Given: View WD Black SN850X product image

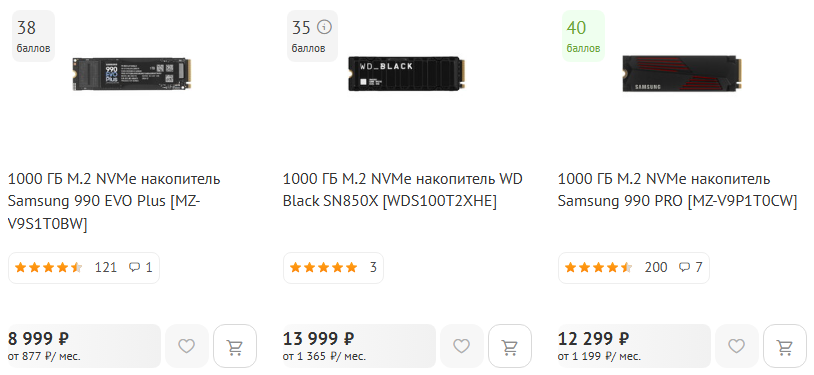Looking at the screenshot, I should (x=406, y=74).
